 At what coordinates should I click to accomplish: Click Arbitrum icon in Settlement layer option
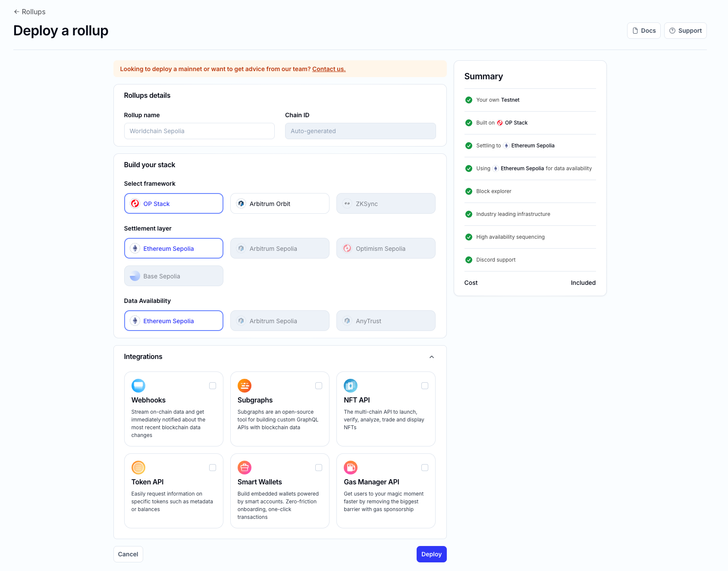click(241, 248)
